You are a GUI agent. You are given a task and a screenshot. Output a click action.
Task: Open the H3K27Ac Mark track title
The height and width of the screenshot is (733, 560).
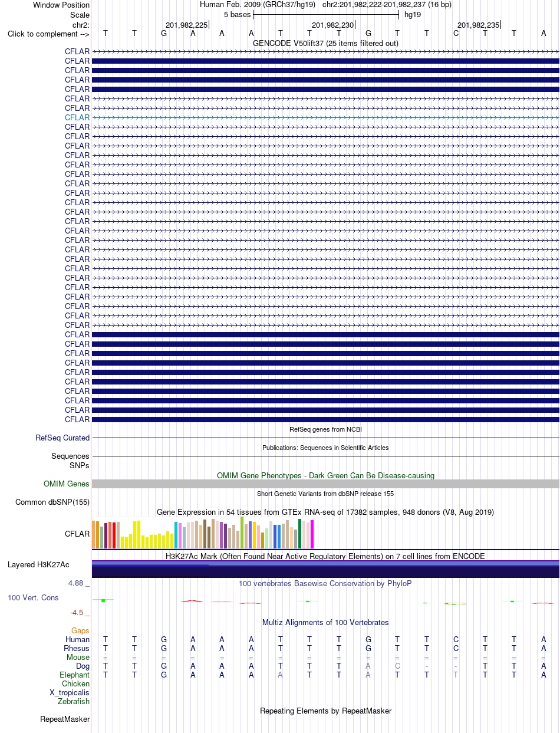(x=325, y=556)
